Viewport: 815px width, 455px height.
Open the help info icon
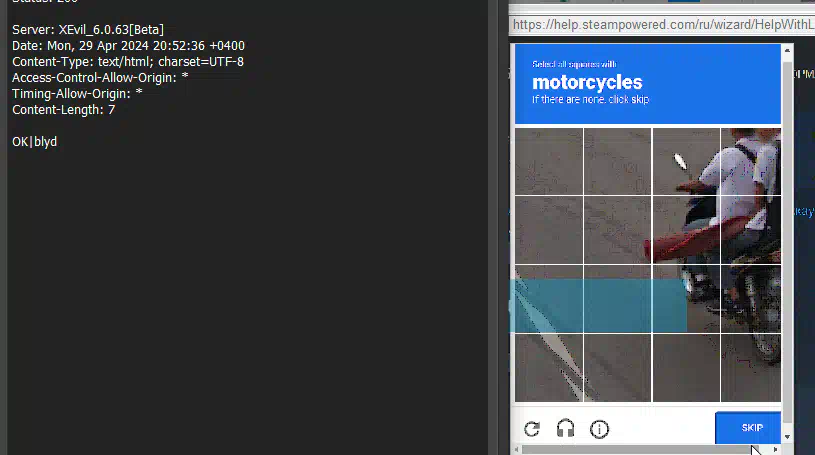pyautogui.click(x=599, y=429)
